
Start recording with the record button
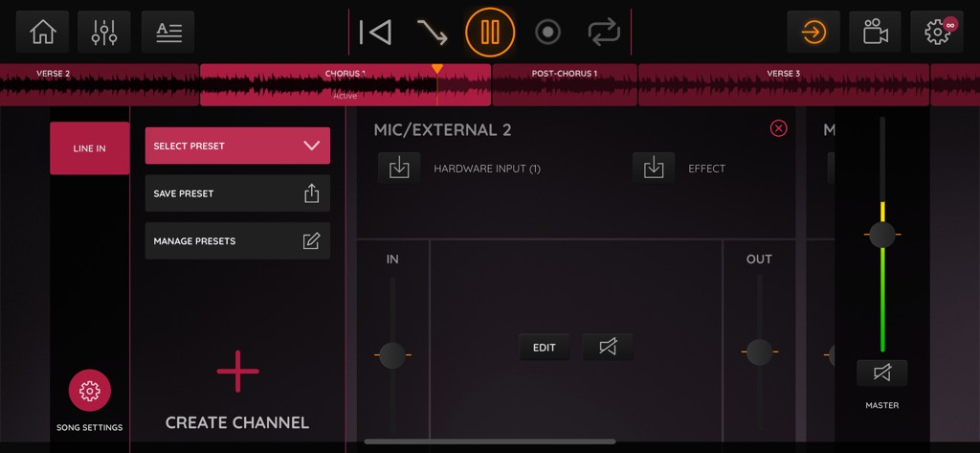click(548, 32)
